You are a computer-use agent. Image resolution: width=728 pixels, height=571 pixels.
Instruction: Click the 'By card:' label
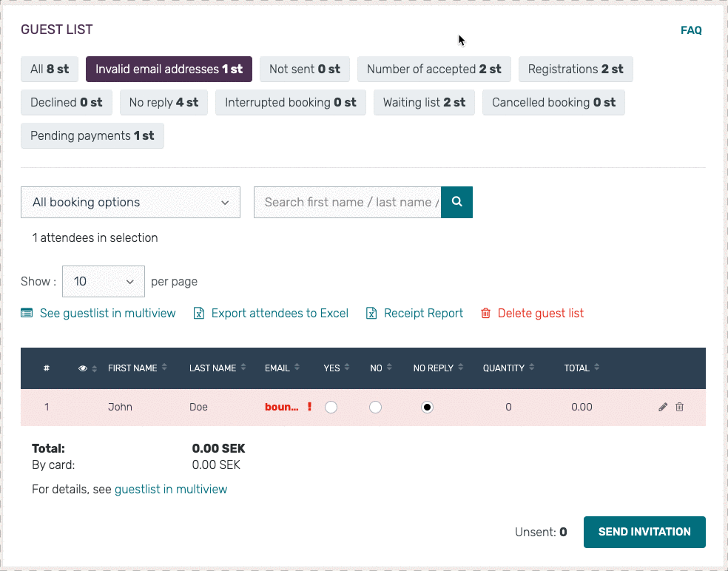pos(53,464)
